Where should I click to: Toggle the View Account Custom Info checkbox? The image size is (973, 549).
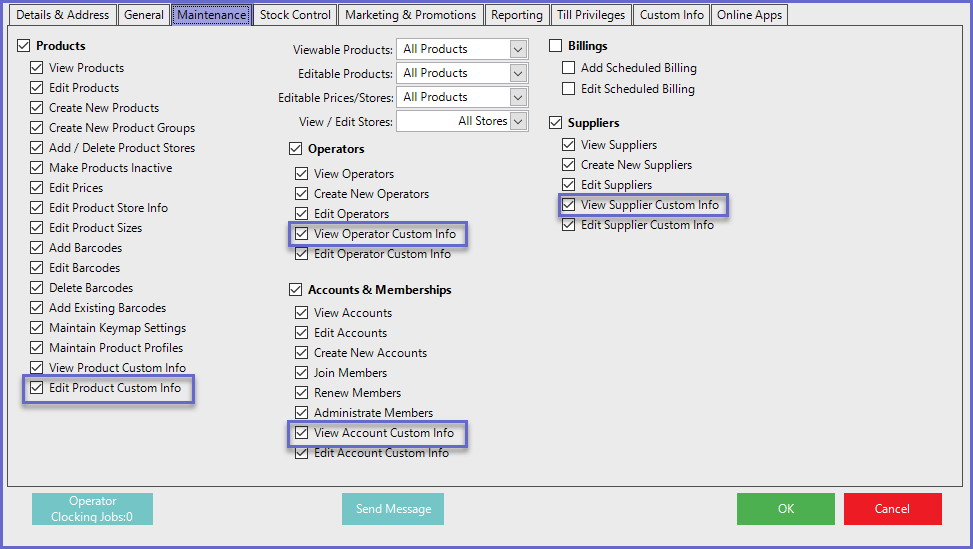tap(302, 433)
